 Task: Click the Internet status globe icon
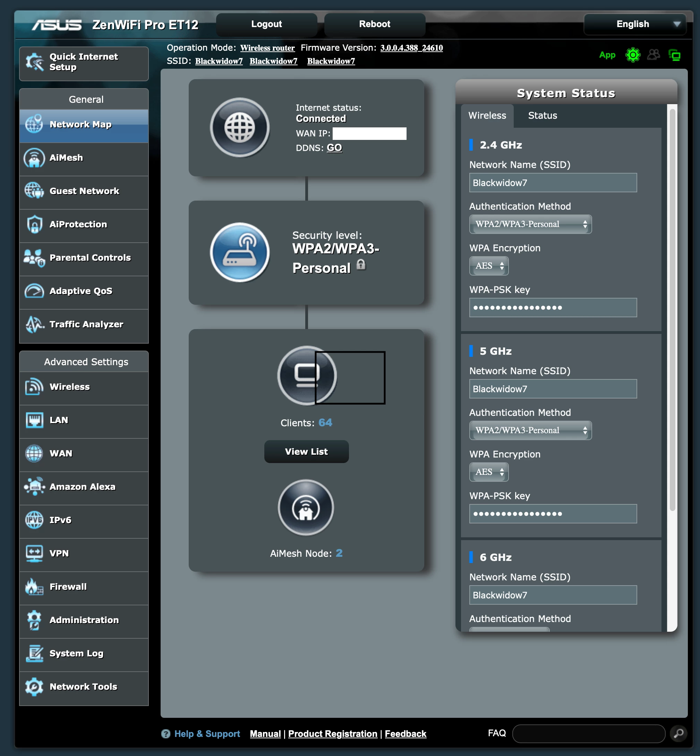click(x=240, y=127)
